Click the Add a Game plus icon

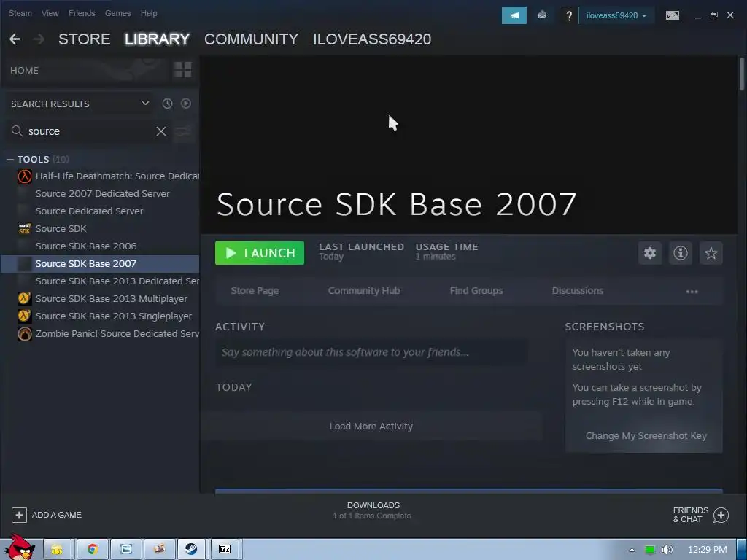(x=19, y=515)
